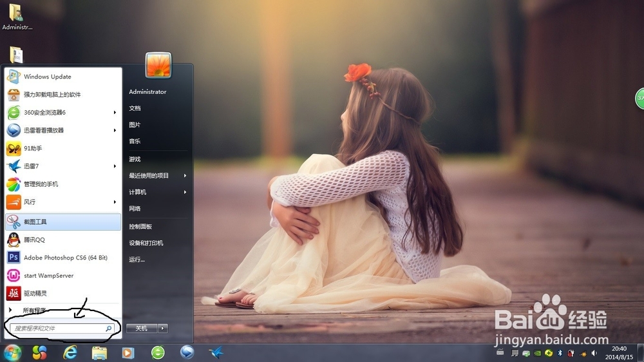The width and height of the screenshot is (644, 362).
Task: Click the user account flower picture
Action: click(158, 65)
